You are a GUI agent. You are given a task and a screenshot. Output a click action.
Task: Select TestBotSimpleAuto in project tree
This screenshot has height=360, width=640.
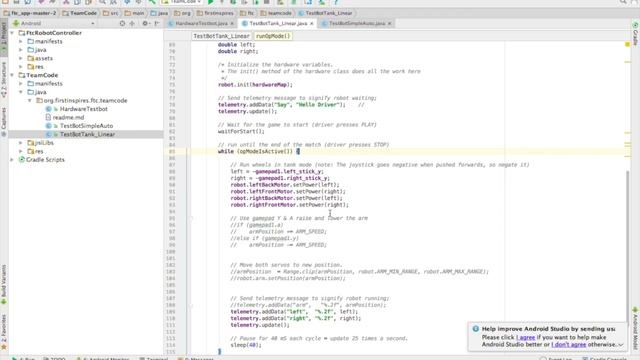coord(87,126)
